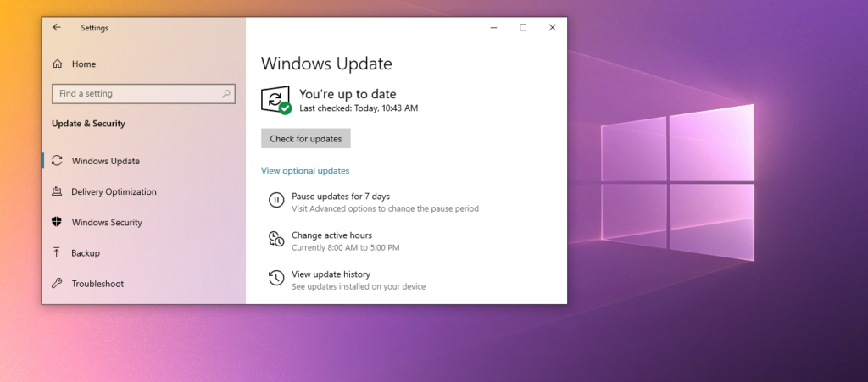868x382 pixels.
Task: Click the Backup upload arrow icon
Action: (57, 253)
